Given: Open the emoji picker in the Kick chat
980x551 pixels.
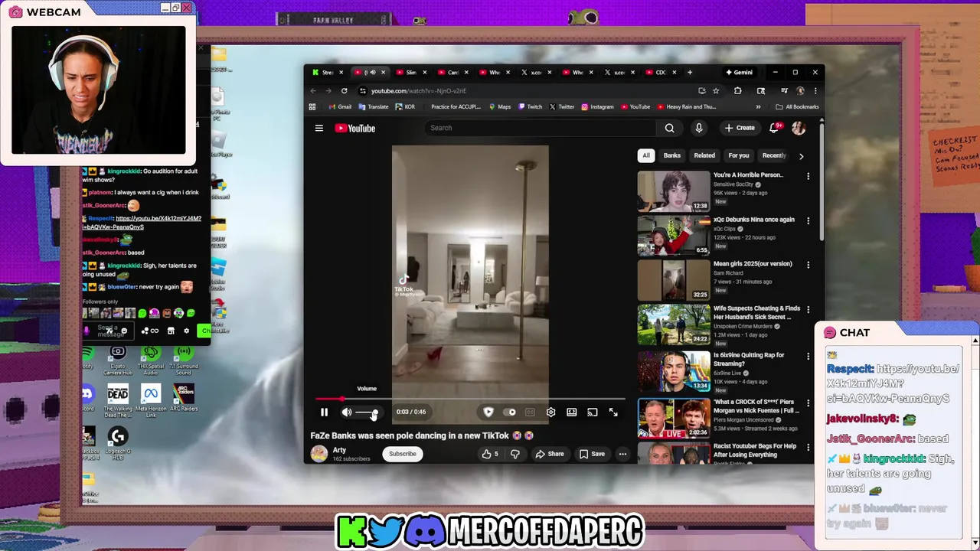Looking at the screenshot, I should click(124, 331).
